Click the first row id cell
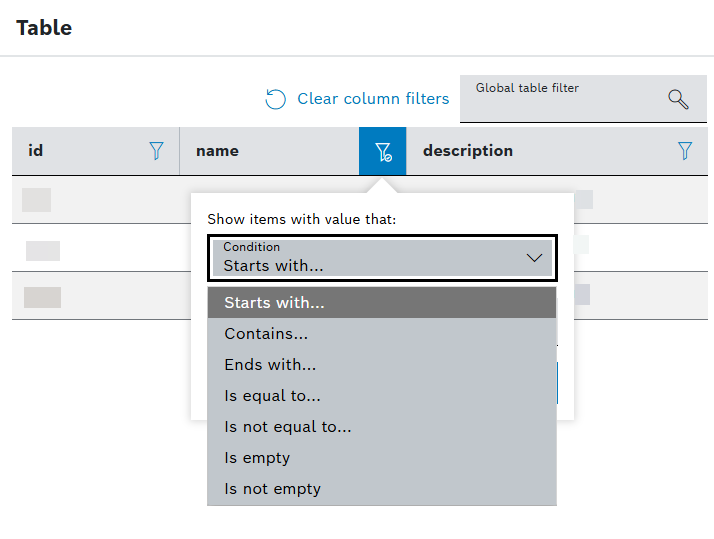This screenshot has width=714, height=539. point(36,200)
